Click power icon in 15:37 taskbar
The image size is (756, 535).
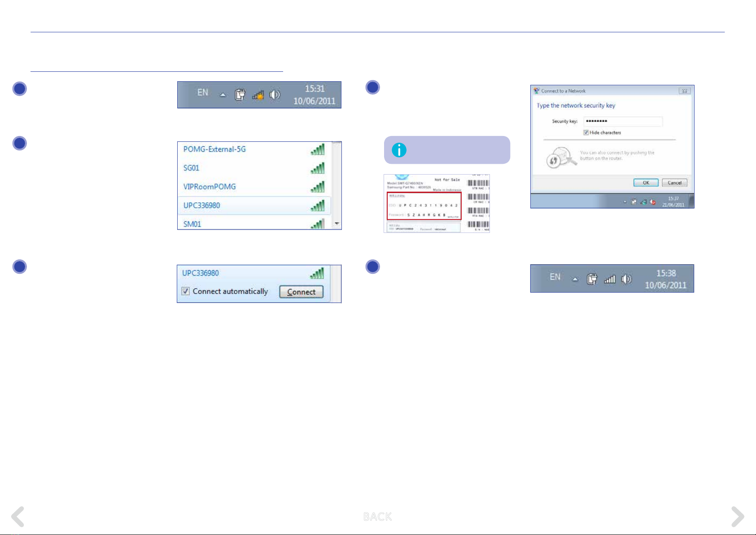tap(634, 202)
